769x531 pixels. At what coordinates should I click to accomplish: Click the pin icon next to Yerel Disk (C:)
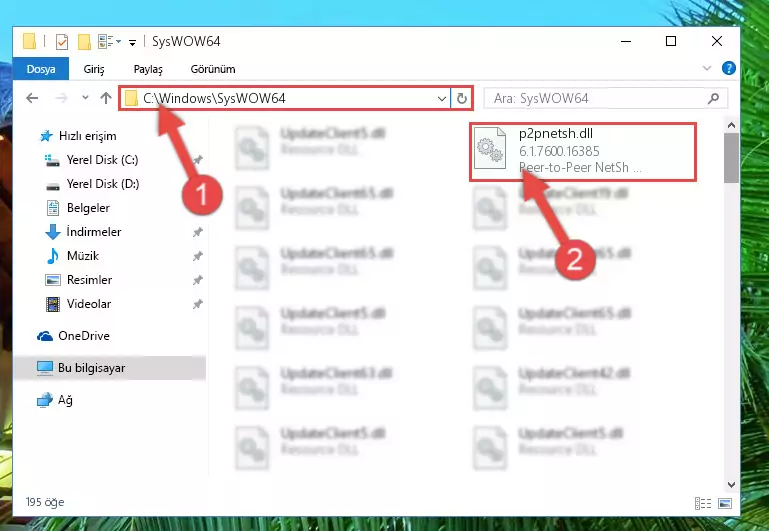197,160
